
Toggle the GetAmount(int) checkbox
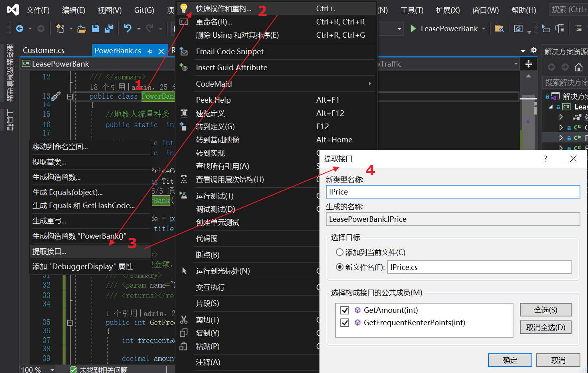point(345,310)
